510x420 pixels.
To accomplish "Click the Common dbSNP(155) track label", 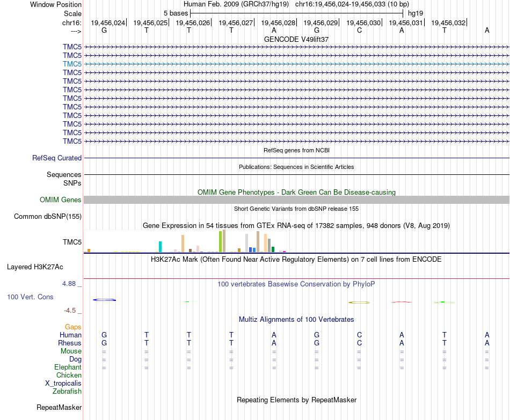I will [48, 217].
